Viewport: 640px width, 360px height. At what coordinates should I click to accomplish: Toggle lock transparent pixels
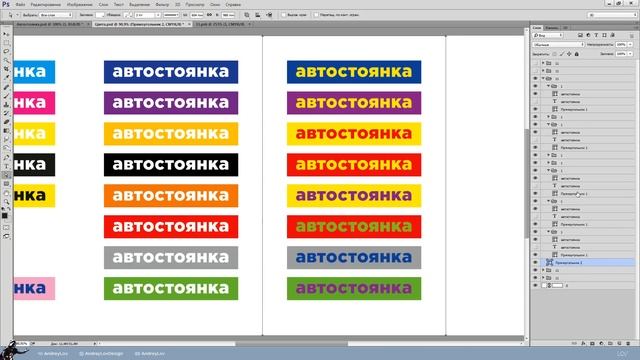pos(554,54)
